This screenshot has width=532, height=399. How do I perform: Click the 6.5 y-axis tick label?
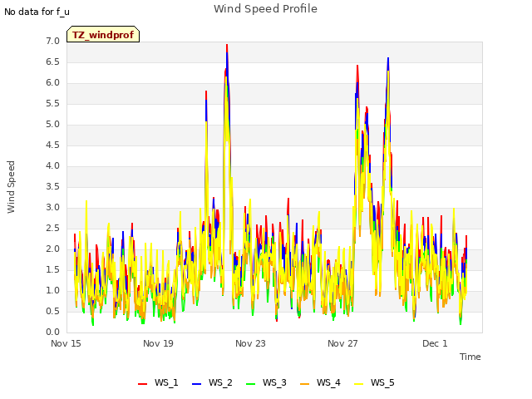click(52, 62)
